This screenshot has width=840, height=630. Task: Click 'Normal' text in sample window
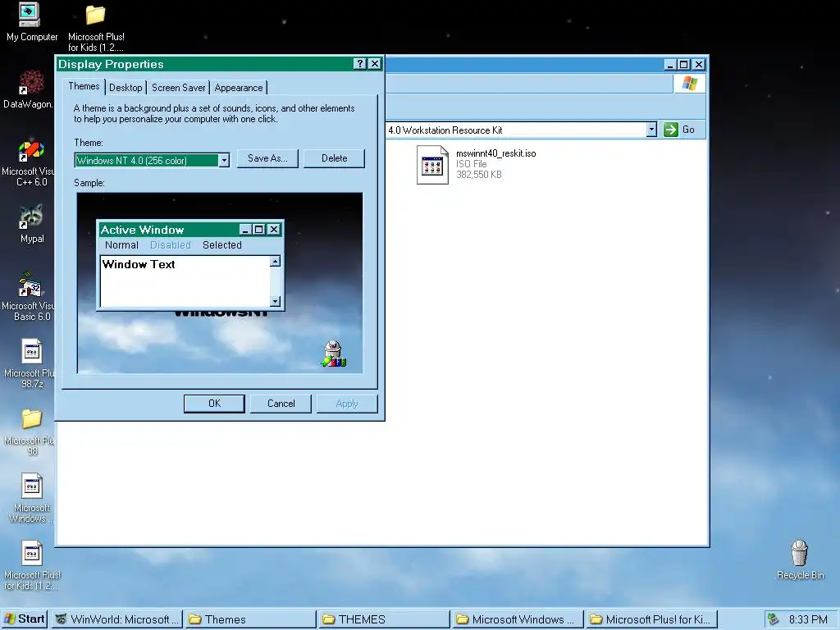(121, 244)
